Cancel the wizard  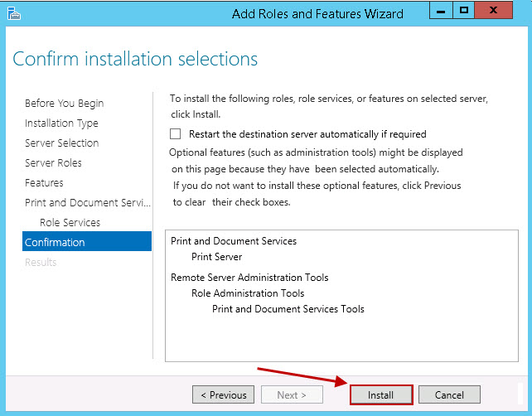(x=449, y=395)
